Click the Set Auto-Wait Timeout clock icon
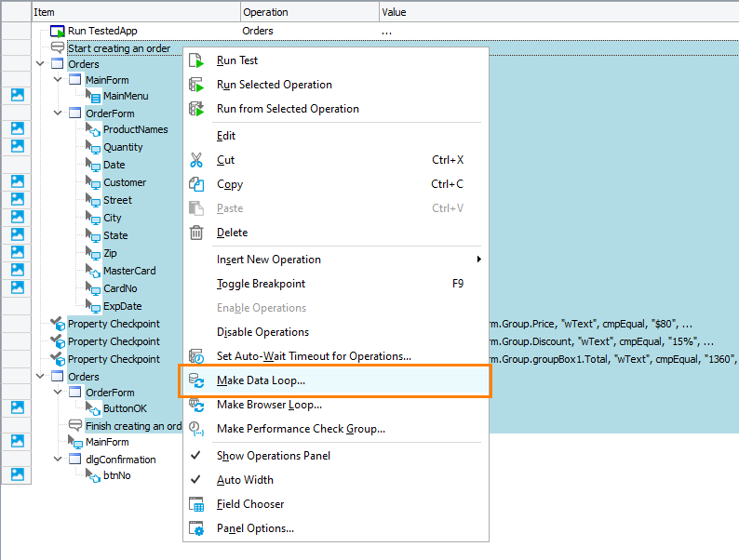This screenshot has width=739, height=560. [x=196, y=356]
